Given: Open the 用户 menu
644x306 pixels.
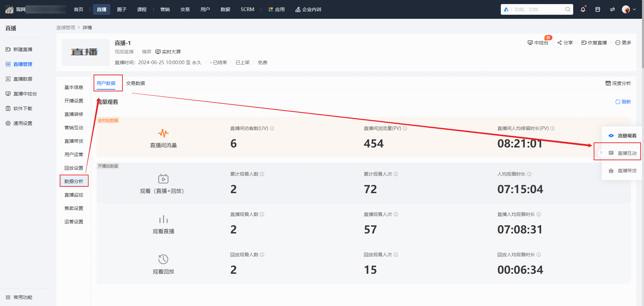Looking at the screenshot, I should pyautogui.click(x=205, y=9).
